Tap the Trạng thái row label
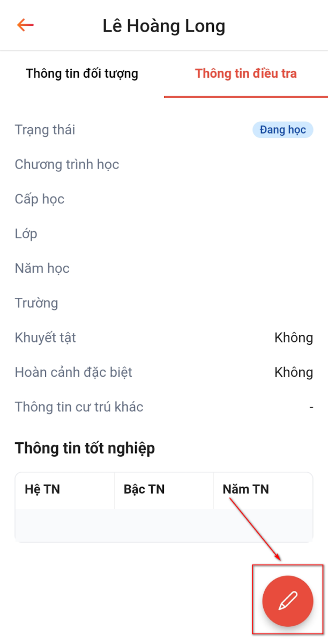The width and height of the screenshot is (328, 644). click(45, 130)
